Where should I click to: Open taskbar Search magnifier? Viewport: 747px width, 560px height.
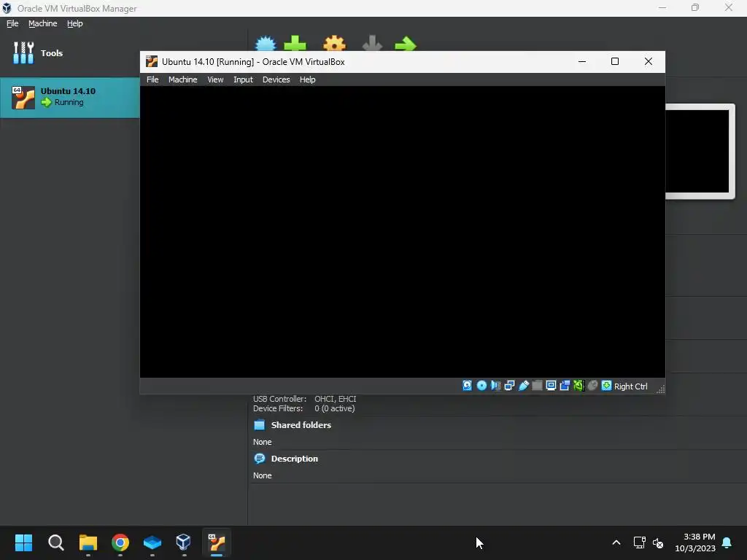[55, 542]
